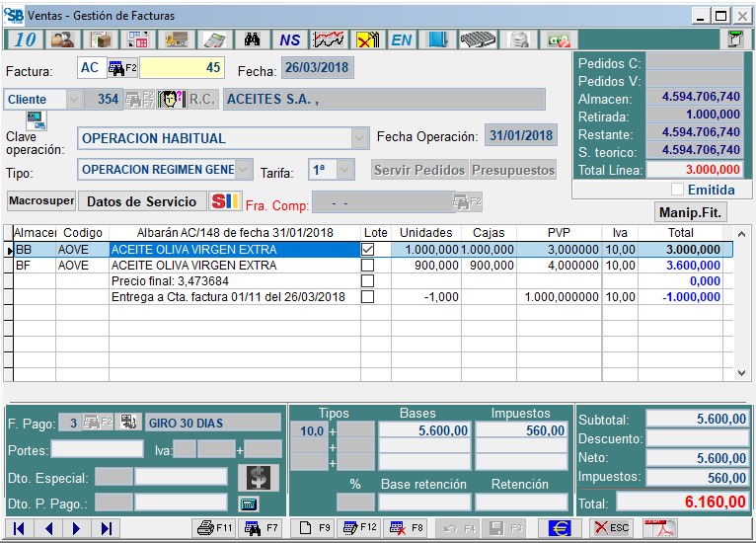
Task: Click the grid scrollbar down arrow
Action: (741, 373)
